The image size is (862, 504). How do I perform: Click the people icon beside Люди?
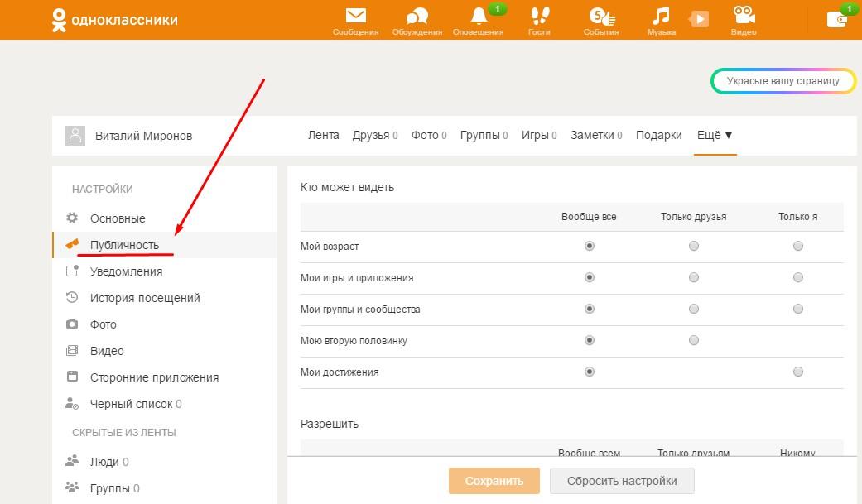[72, 461]
